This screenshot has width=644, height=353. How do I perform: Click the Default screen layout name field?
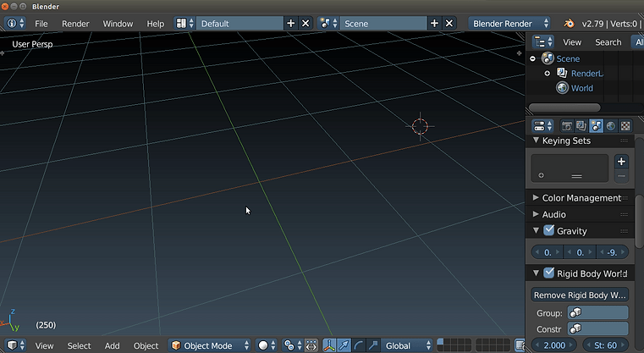[x=239, y=24]
